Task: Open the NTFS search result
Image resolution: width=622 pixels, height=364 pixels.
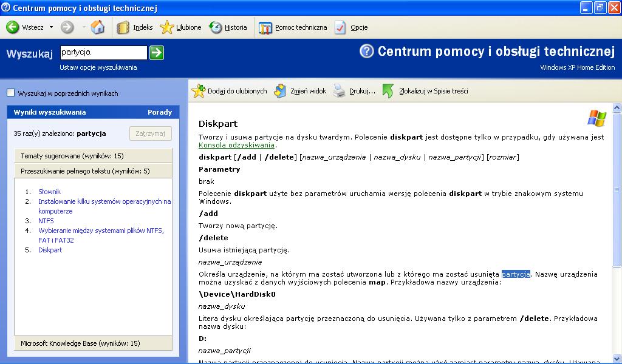Action: click(x=46, y=221)
